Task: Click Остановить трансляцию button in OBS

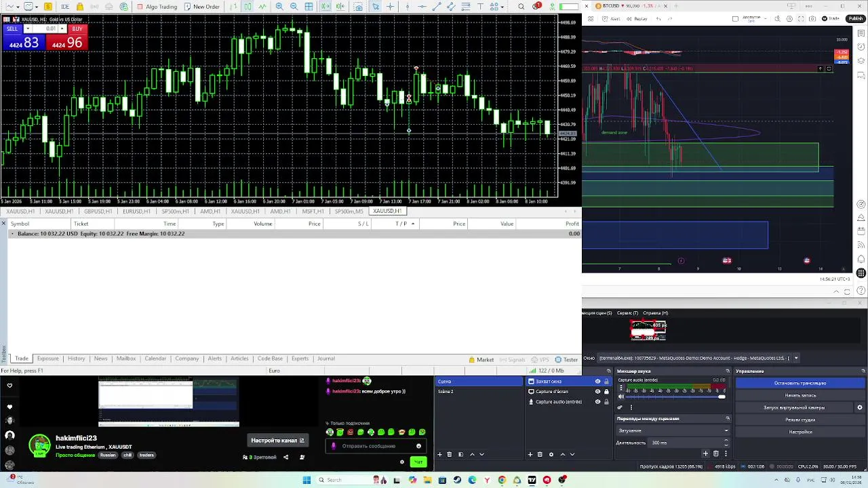Action: pyautogui.click(x=800, y=383)
